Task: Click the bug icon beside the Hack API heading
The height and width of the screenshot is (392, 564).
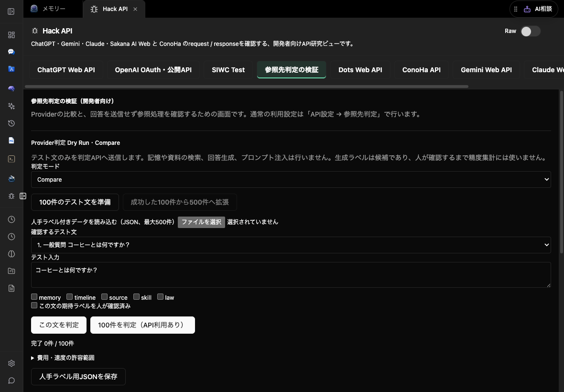Action: [x=35, y=31]
